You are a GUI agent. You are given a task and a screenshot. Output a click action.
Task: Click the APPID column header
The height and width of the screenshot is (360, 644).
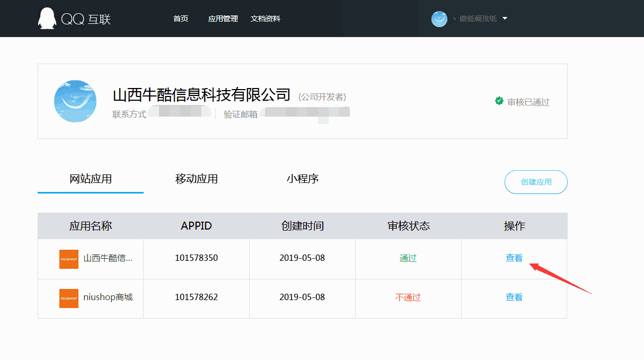pos(196,226)
